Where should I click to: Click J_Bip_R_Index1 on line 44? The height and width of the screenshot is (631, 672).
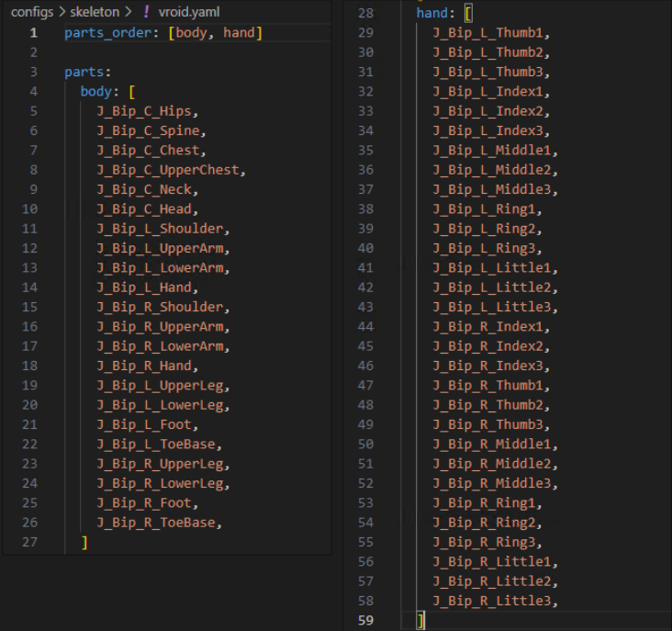click(487, 327)
